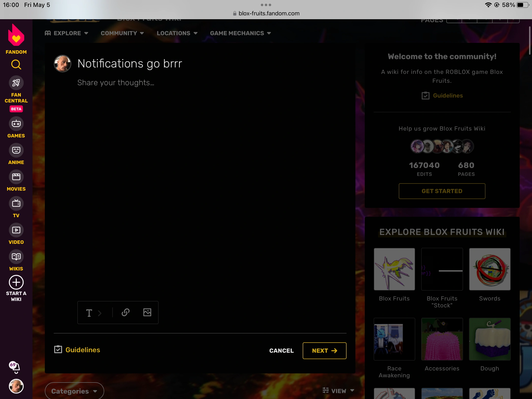Open the Movies clapperboard icon

pos(16,177)
